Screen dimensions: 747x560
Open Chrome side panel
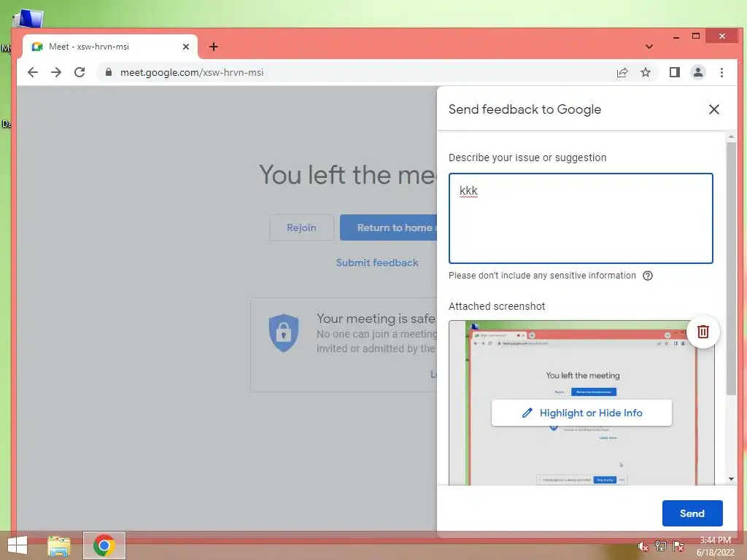pyautogui.click(x=675, y=72)
